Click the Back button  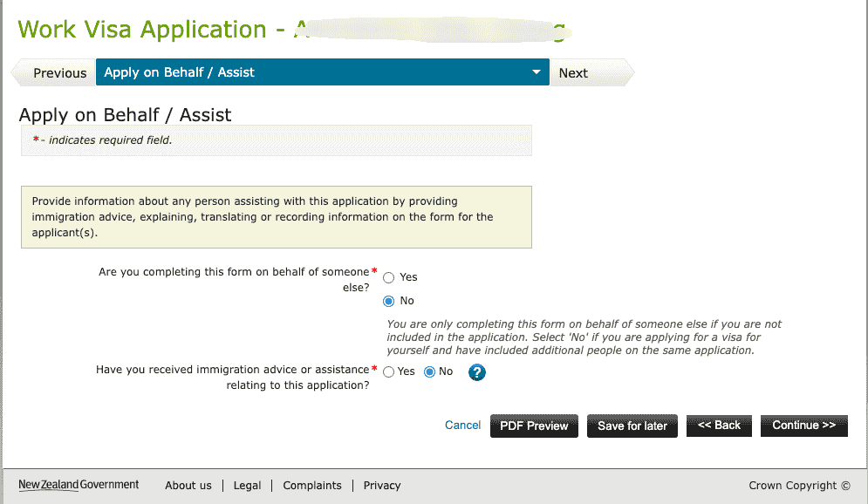718,426
